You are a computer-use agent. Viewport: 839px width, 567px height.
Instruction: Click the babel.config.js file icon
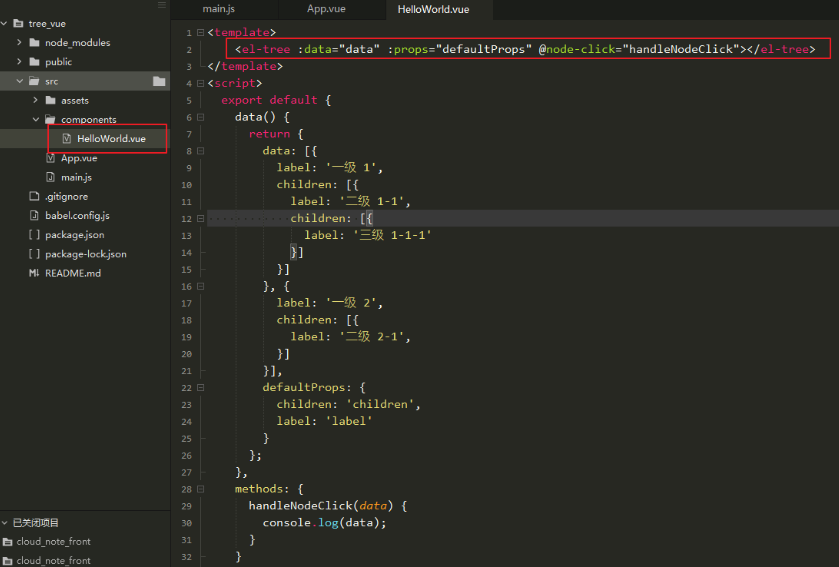34,216
